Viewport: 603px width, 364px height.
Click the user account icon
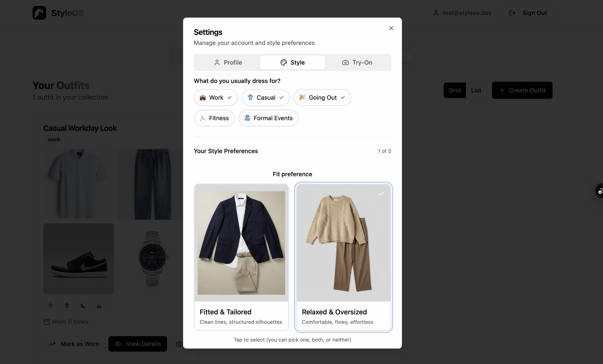click(x=436, y=13)
